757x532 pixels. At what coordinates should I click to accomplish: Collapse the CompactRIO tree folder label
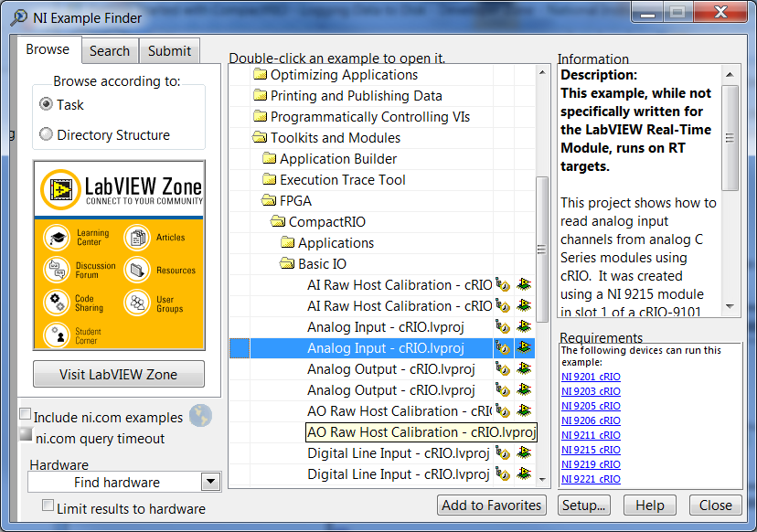[x=326, y=221]
